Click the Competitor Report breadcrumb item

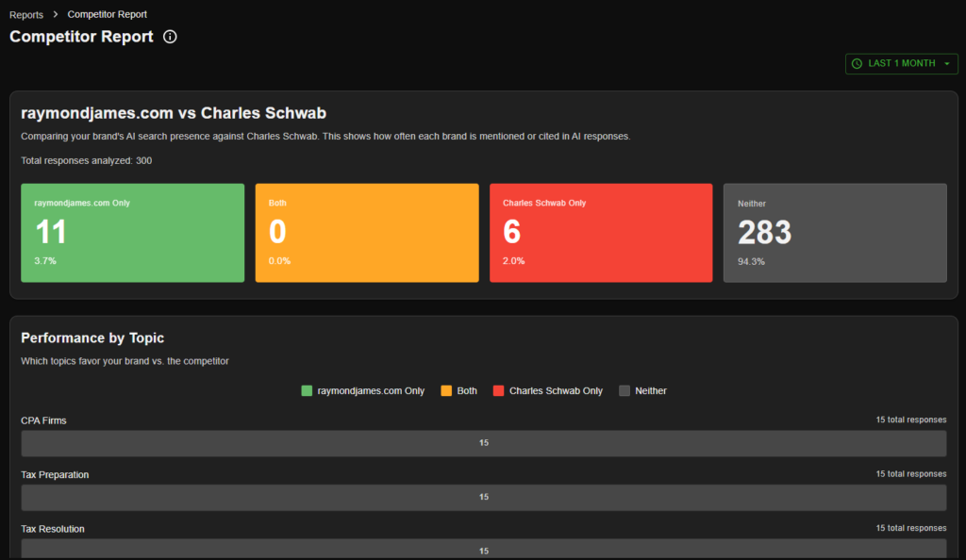(108, 14)
